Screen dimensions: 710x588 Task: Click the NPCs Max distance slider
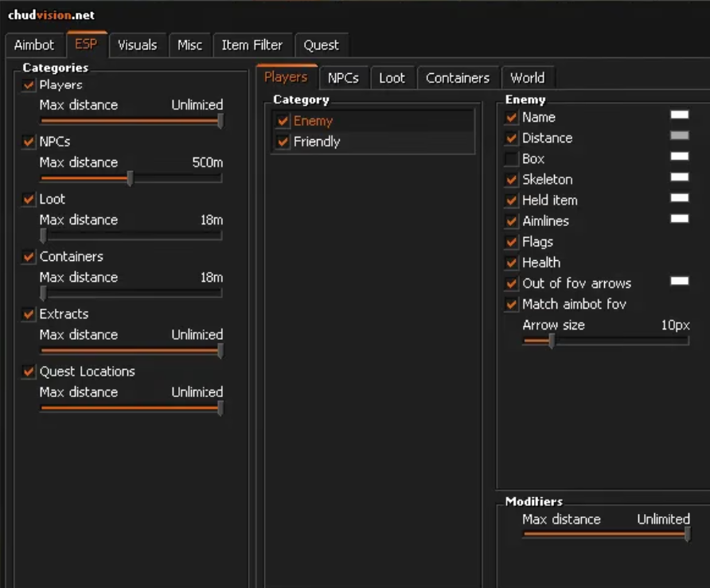tap(131, 178)
